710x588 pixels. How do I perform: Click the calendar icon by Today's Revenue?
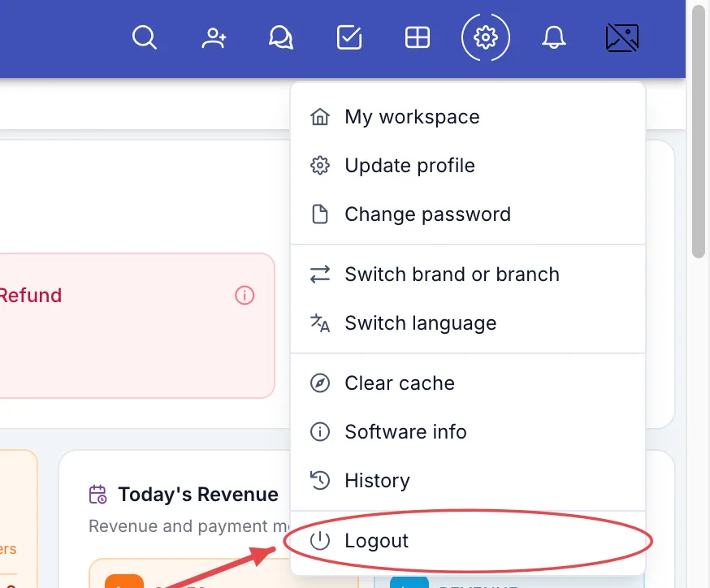point(97,495)
